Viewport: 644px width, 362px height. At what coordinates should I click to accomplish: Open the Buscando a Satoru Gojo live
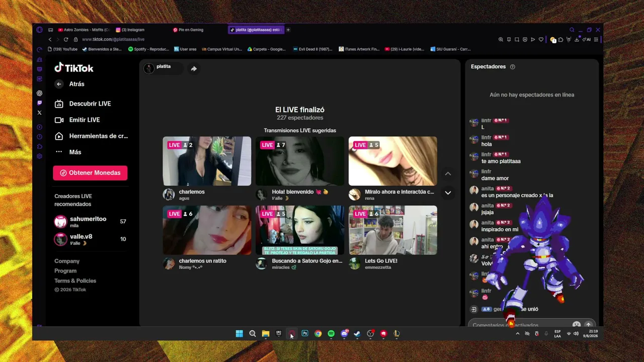coord(300,230)
